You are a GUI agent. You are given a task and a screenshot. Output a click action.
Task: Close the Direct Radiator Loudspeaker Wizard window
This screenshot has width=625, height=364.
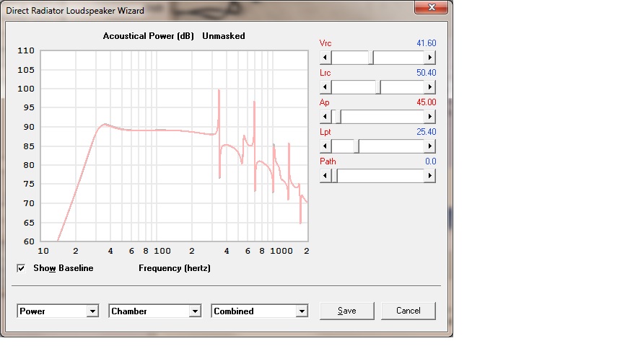432,7
